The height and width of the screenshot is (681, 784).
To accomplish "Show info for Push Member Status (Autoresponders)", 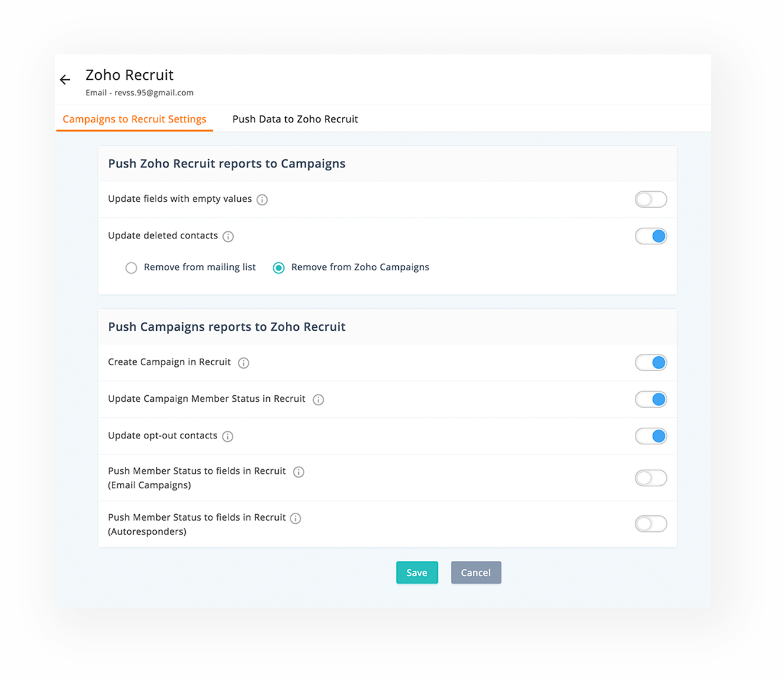I will [x=296, y=518].
